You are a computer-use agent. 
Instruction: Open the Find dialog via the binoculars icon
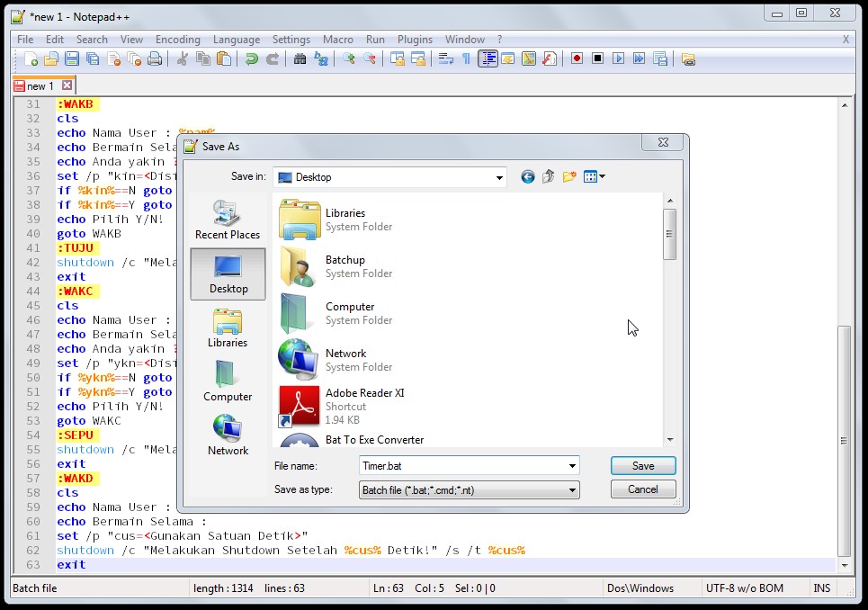tap(300, 58)
